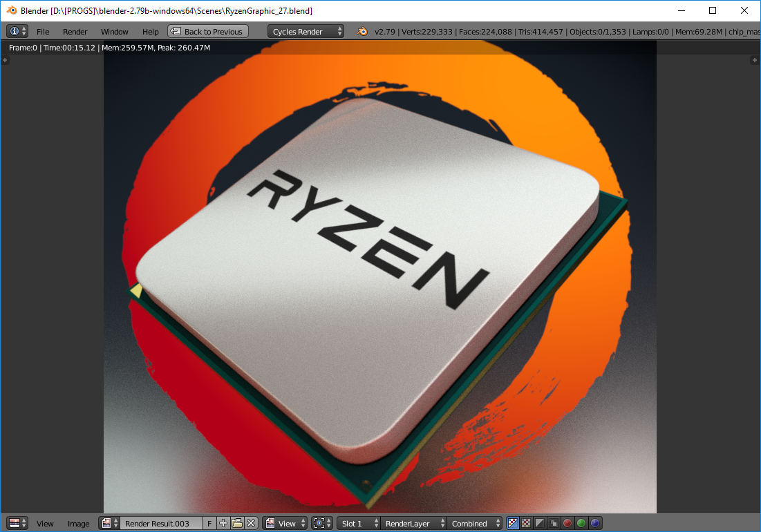Open the pivot point selector
This screenshot has width=761, height=532.
tap(322, 523)
